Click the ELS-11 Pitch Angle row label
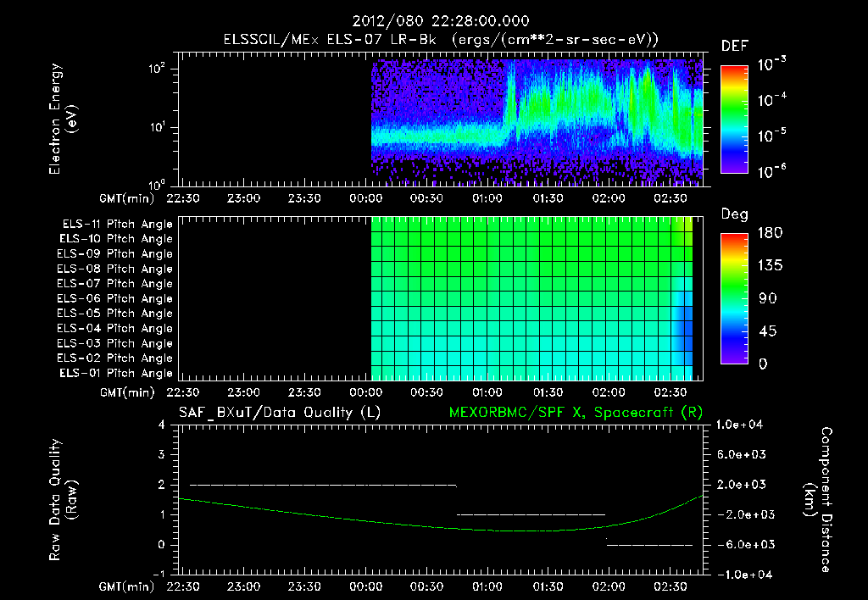This screenshot has height=600, width=868. pos(117,225)
